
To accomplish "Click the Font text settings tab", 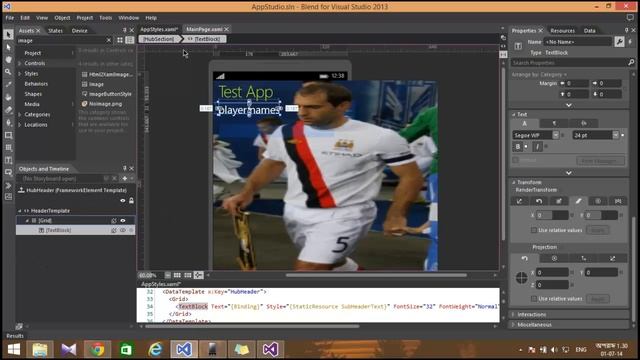I will tap(524, 123).
